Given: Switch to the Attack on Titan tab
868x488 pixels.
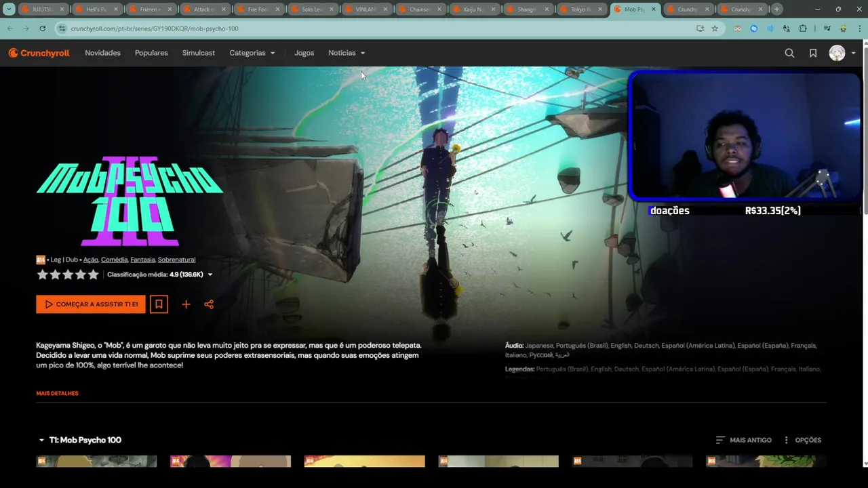Looking at the screenshot, I should click(205, 9).
